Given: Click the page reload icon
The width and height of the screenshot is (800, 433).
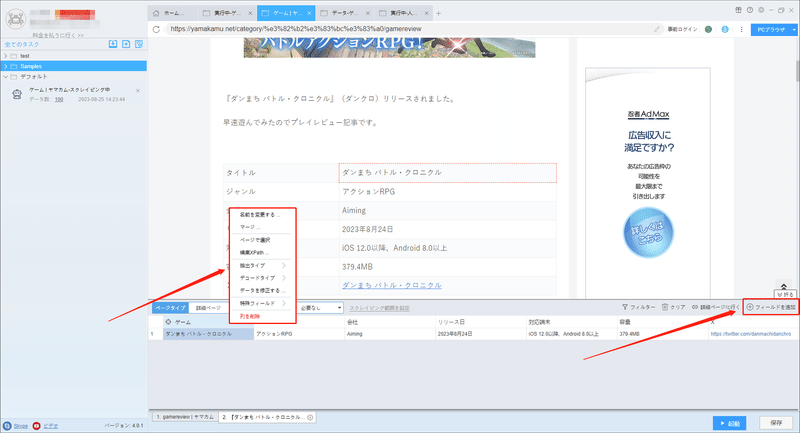Looking at the screenshot, I should click(156, 29).
